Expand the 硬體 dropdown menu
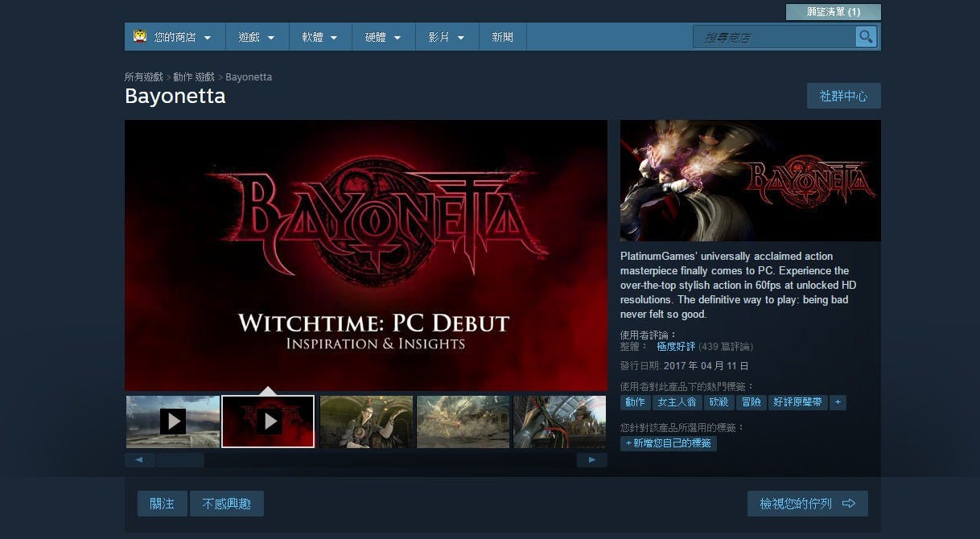 coord(383,37)
